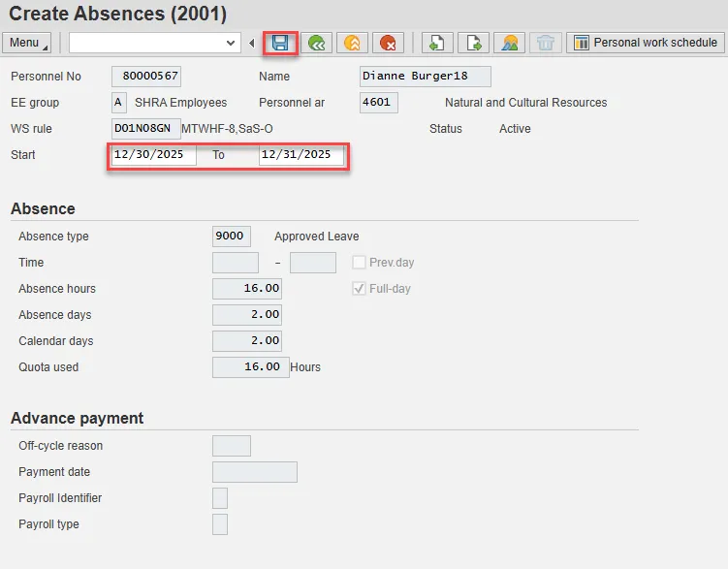Viewport: 728px width, 569px height.
Task: Click the Active status text
Action: 515,129
